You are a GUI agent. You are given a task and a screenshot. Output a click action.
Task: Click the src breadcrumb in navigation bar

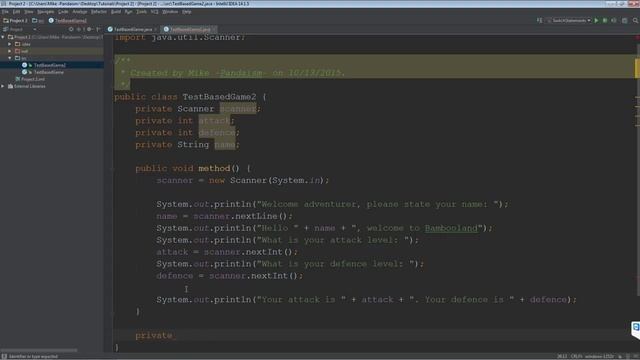pos(38,20)
